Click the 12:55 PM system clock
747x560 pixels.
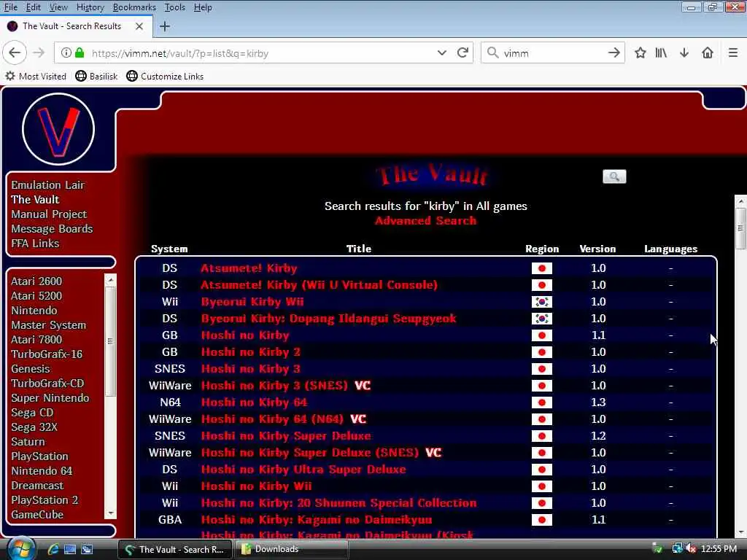pos(719,548)
